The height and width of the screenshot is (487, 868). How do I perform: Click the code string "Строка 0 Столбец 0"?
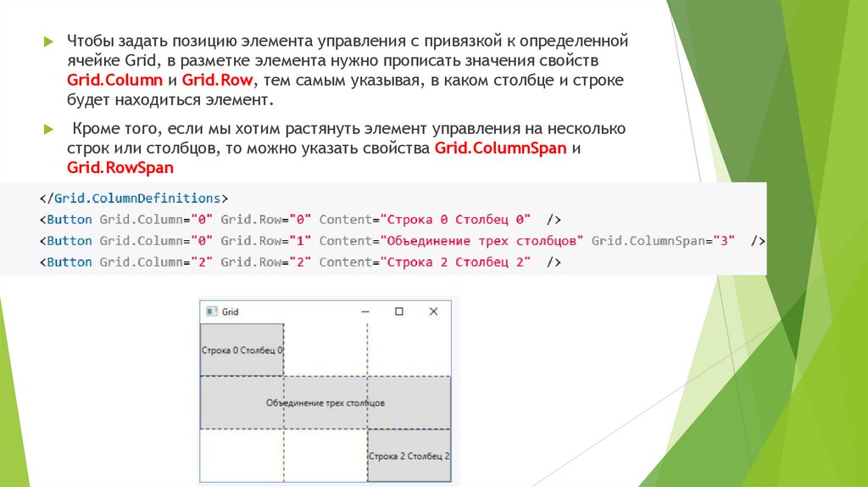pyautogui.click(x=455, y=220)
